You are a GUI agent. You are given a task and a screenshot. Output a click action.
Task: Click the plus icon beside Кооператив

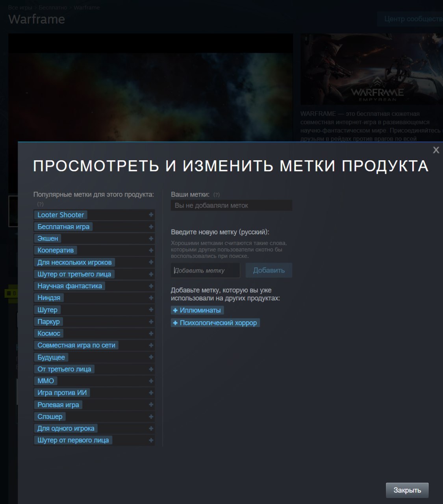[x=151, y=250]
